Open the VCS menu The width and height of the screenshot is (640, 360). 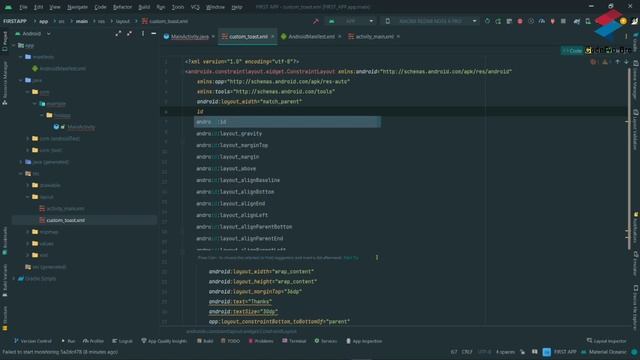coord(195,7)
